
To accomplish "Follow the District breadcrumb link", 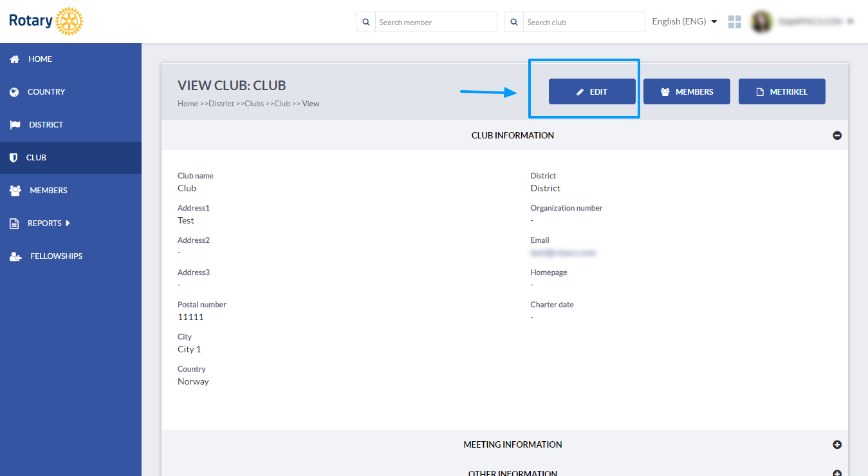I will (221, 104).
